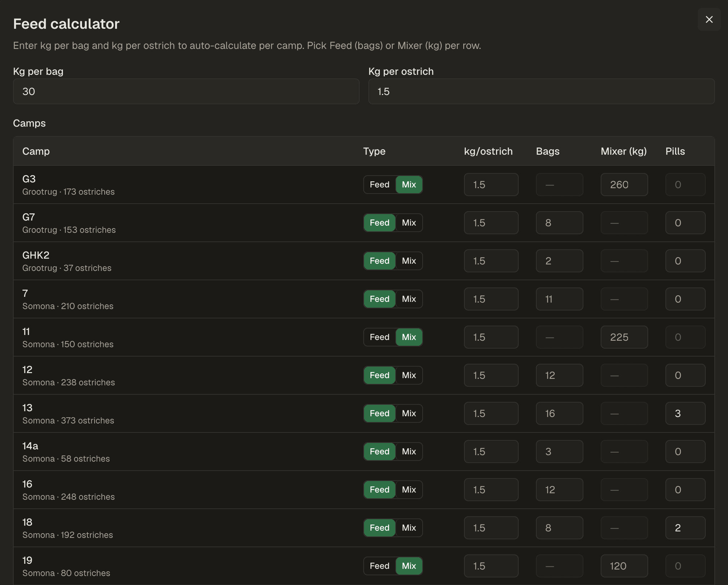This screenshot has height=585, width=728.
Task: Edit Bags value 16 for camp 13
Action: [x=559, y=413]
